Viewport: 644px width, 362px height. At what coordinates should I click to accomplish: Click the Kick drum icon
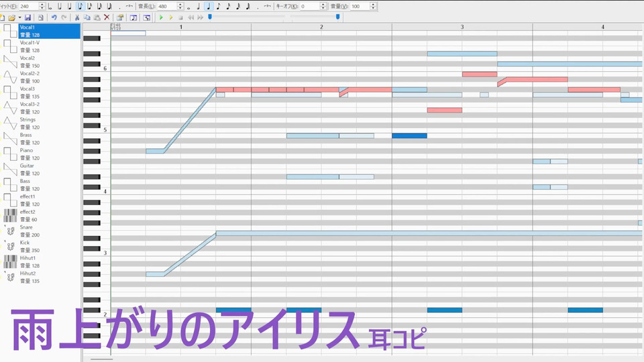(x=10, y=246)
